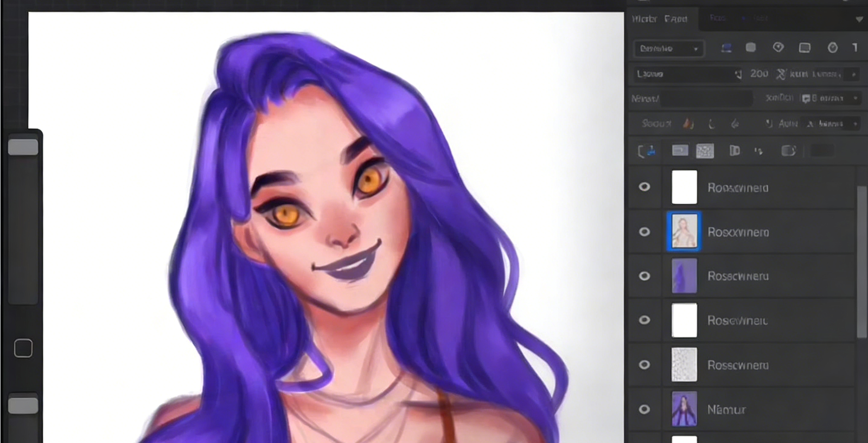Click the layers panel vertical scrollbar
868x443 pixels.
tap(861, 262)
